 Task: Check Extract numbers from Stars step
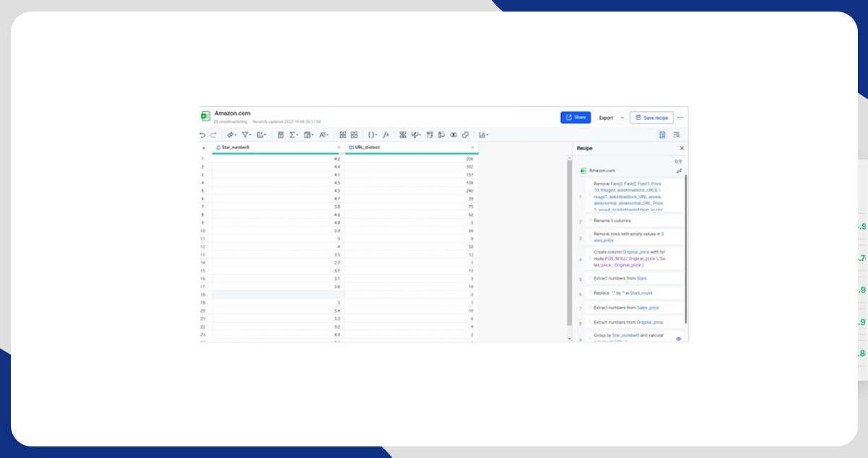point(590,278)
